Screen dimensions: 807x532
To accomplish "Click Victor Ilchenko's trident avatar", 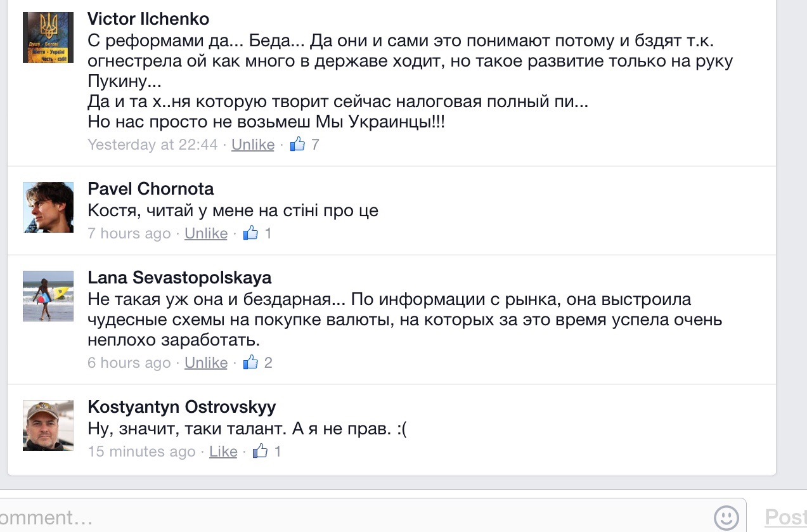I will [x=48, y=37].
